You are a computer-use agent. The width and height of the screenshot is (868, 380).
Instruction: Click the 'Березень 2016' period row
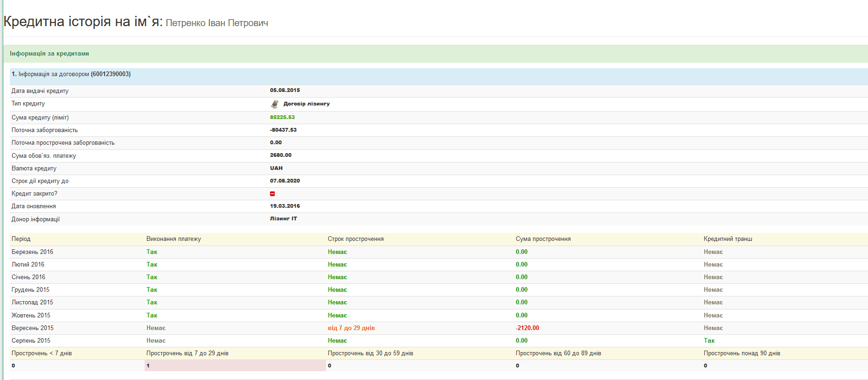click(32, 252)
